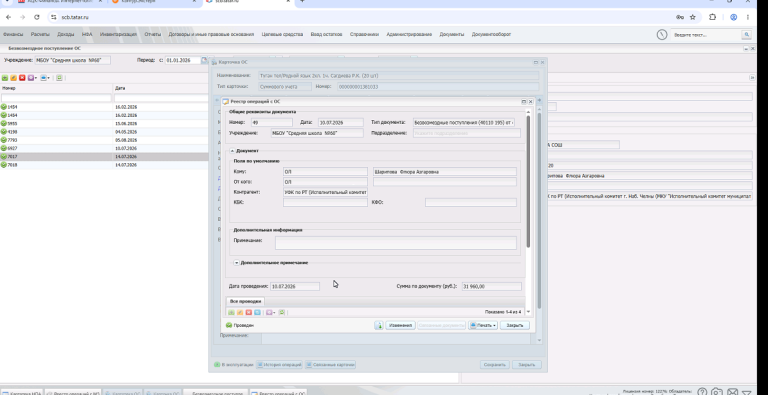The height and width of the screenshot is (395, 768).
Task: Click the Закрыть button in Карточка ОС window
Action: (x=527, y=365)
